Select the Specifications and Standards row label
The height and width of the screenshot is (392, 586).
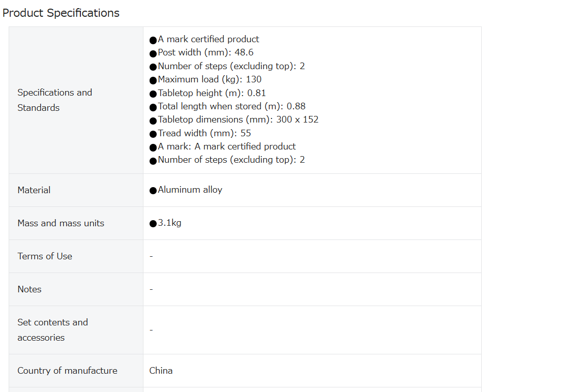54,100
